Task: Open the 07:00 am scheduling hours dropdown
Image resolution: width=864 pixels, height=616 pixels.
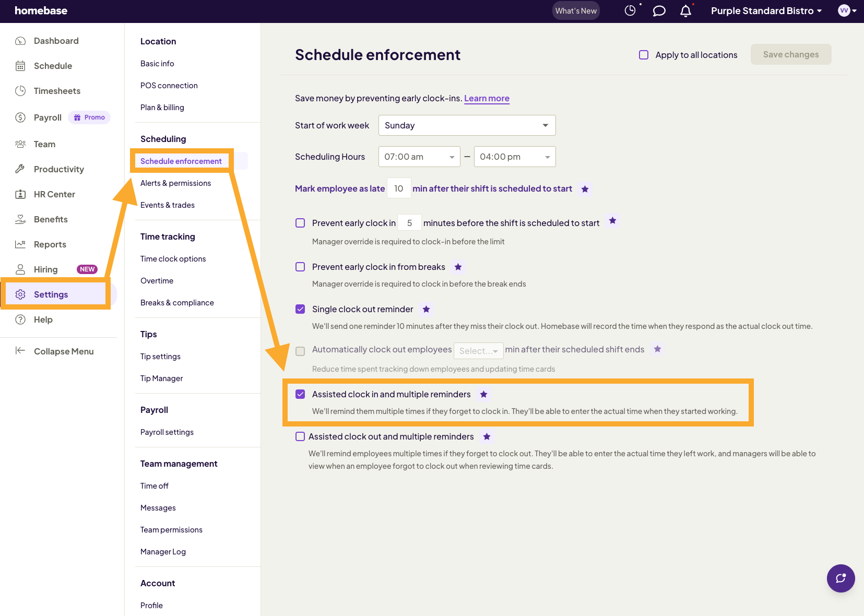Action: coord(419,157)
